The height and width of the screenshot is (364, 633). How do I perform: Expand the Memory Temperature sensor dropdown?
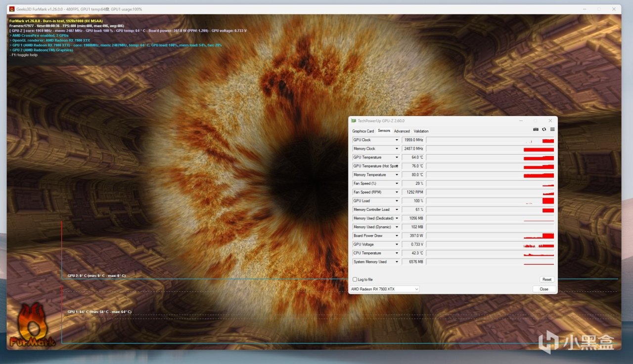pyautogui.click(x=397, y=175)
